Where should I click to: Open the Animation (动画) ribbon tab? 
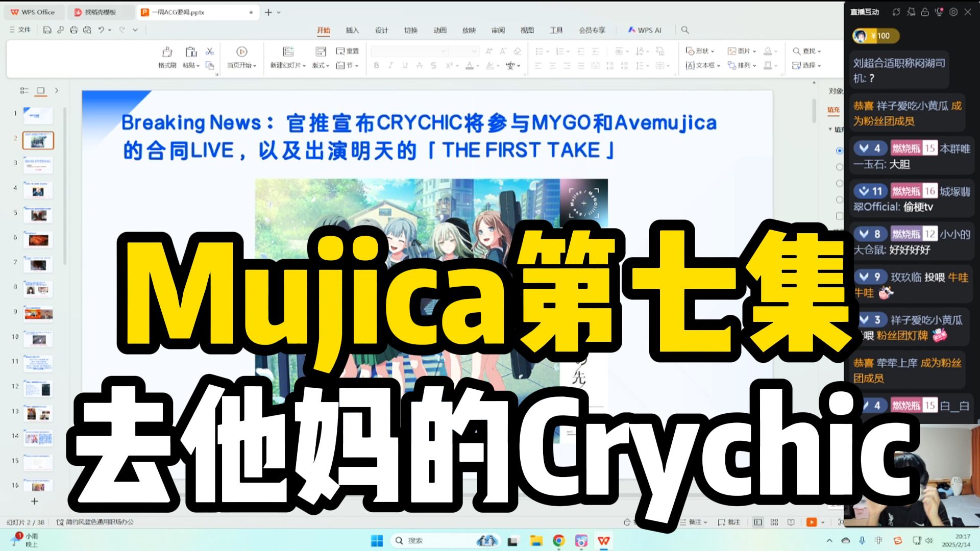coord(439,30)
